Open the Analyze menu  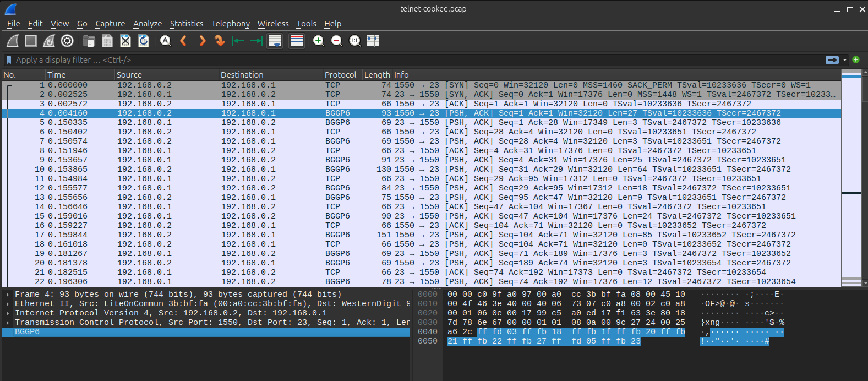(148, 24)
